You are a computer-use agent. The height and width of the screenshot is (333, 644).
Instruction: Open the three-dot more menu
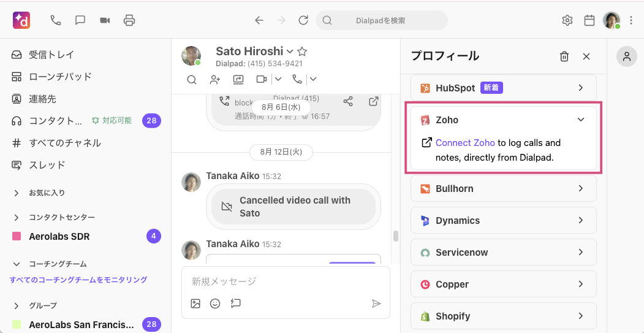point(631,20)
